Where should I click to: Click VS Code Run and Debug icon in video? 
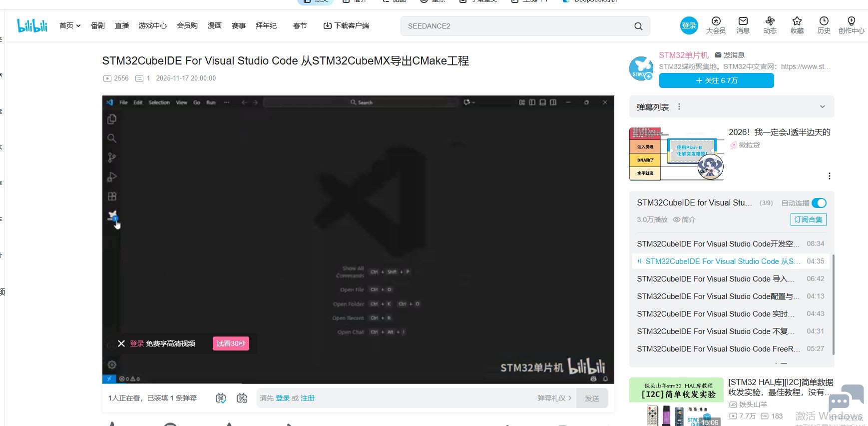tap(112, 177)
